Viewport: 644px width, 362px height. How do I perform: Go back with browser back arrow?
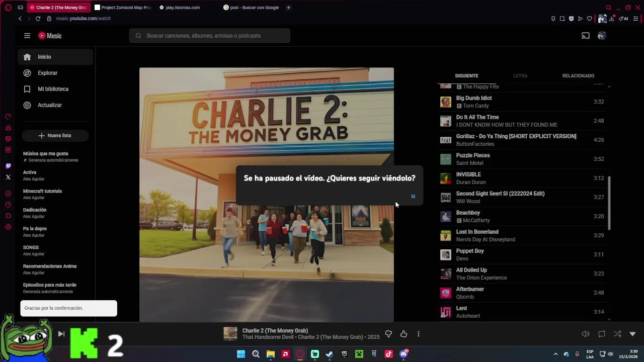[20, 19]
